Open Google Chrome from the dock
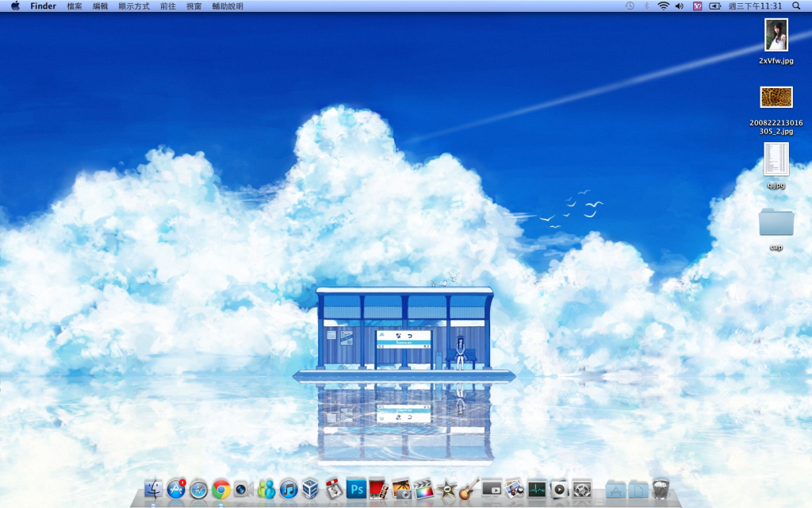 coord(221,490)
